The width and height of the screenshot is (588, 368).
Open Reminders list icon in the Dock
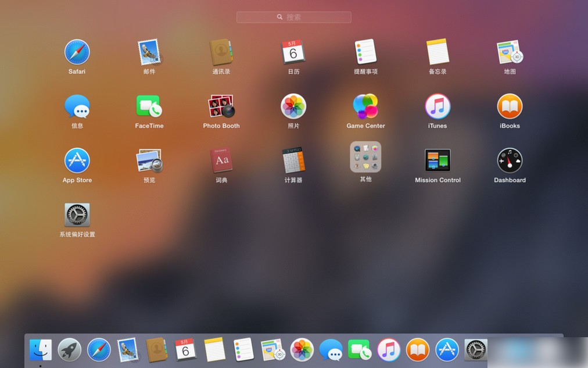click(x=243, y=349)
